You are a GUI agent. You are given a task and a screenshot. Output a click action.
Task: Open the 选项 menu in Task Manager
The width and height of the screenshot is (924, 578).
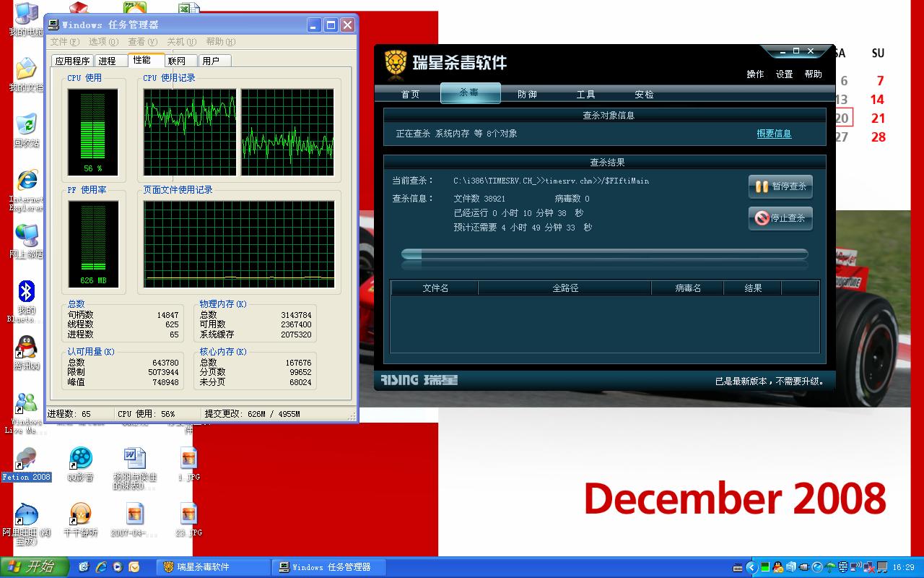(103, 42)
